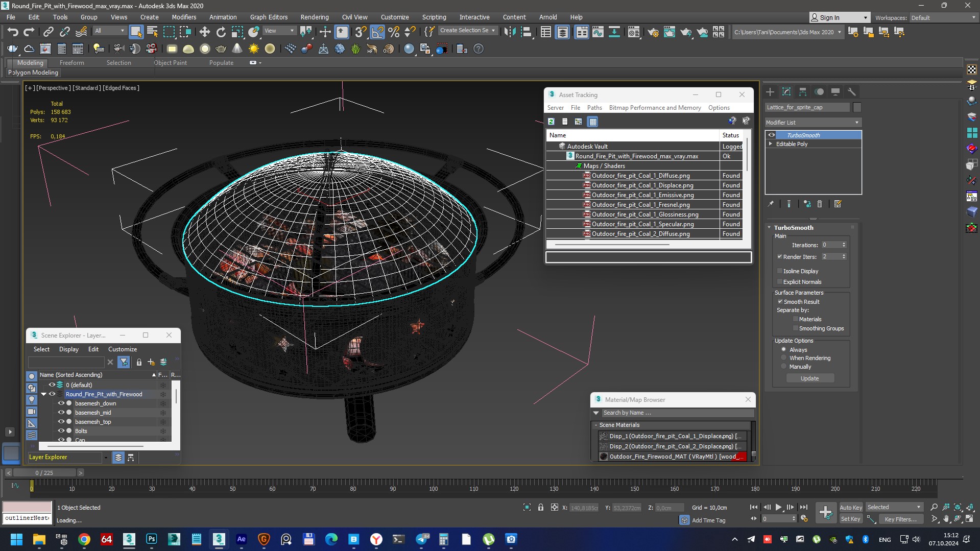Click Configure Modifier Sets icon
The image size is (980, 551).
point(838,204)
